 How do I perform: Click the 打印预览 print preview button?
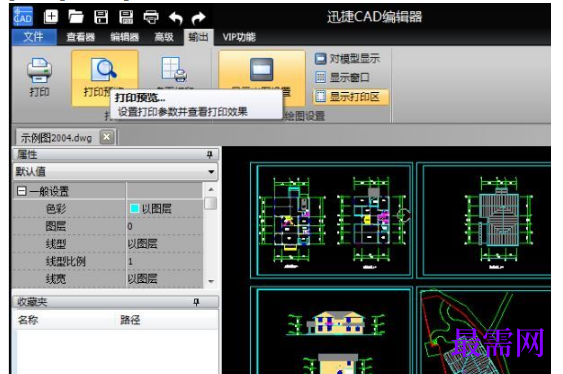(x=104, y=77)
